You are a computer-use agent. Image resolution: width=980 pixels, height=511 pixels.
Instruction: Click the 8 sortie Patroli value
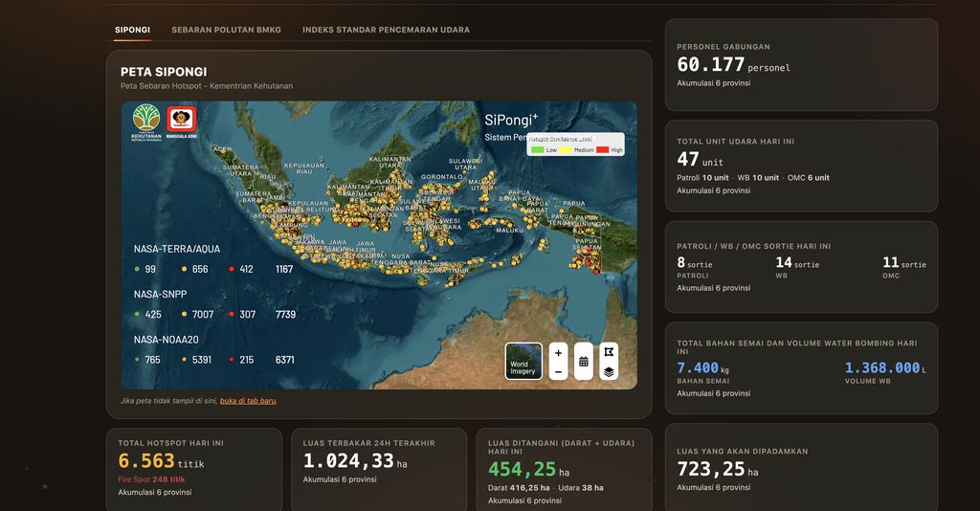pyautogui.click(x=695, y=263)
